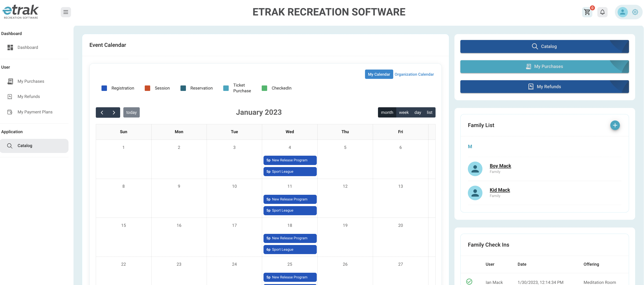This screenshot has height=285, width=644.
Task: Click the large My Refunds button
Action: [x=545, y=87]
